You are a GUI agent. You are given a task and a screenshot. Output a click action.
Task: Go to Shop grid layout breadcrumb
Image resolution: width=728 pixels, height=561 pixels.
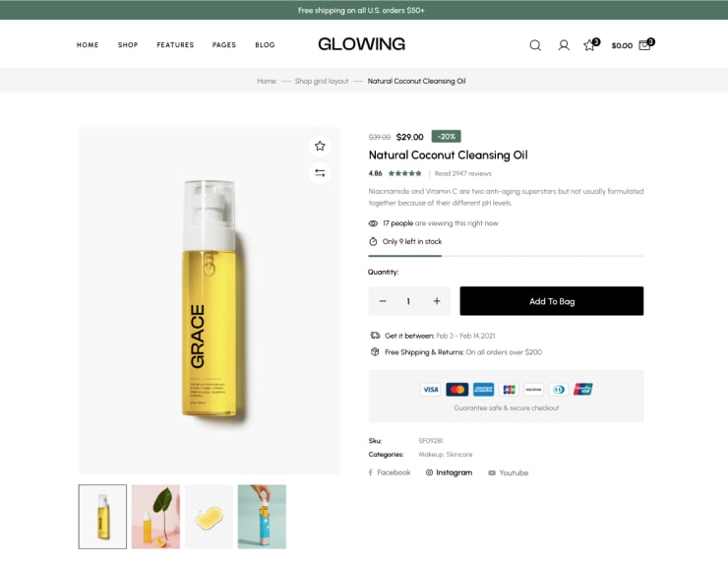pos(322,81)
